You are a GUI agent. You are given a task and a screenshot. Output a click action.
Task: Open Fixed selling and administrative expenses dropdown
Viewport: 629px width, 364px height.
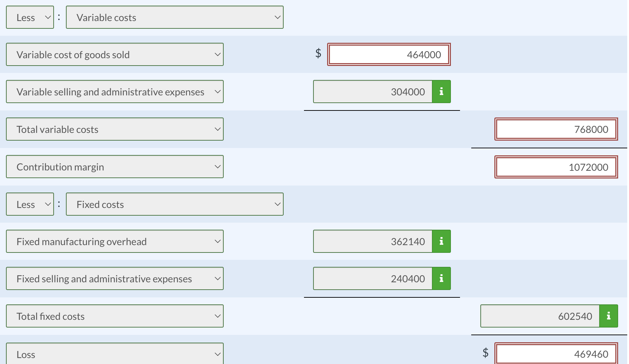(115, 278)
